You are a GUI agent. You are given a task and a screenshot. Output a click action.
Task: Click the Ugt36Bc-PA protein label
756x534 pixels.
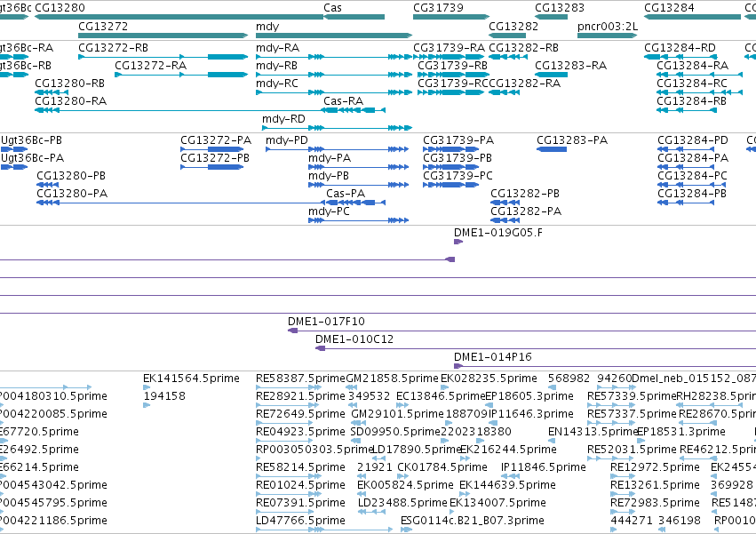click(x=33, y=158)
